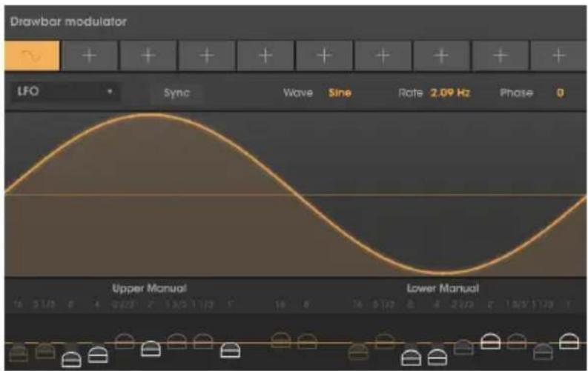Adjust Upper Manual 2 2/3' drawbar handle
This screenshot has height=371, width=588.
(125, 341)
